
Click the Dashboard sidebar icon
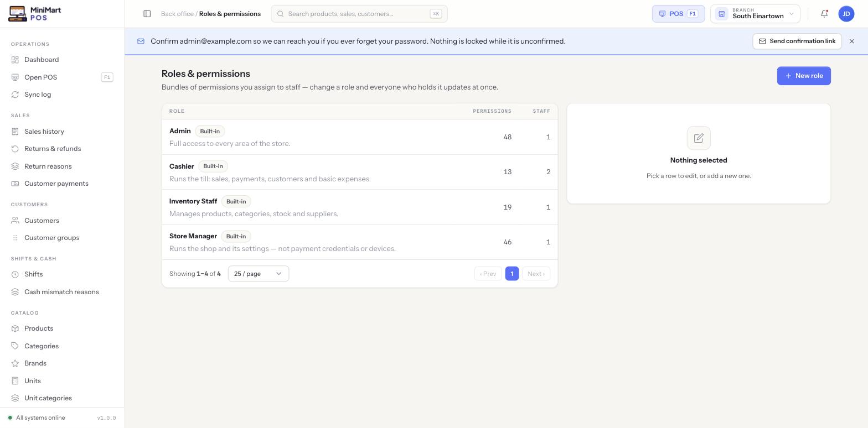[x=15, y=60]
